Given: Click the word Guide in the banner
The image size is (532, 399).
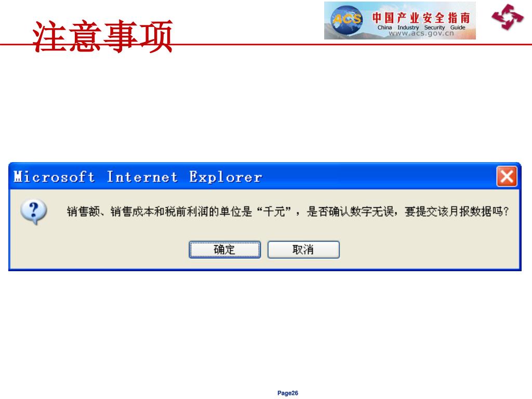Looking at the screenshot, I should (x=458, y=28).
